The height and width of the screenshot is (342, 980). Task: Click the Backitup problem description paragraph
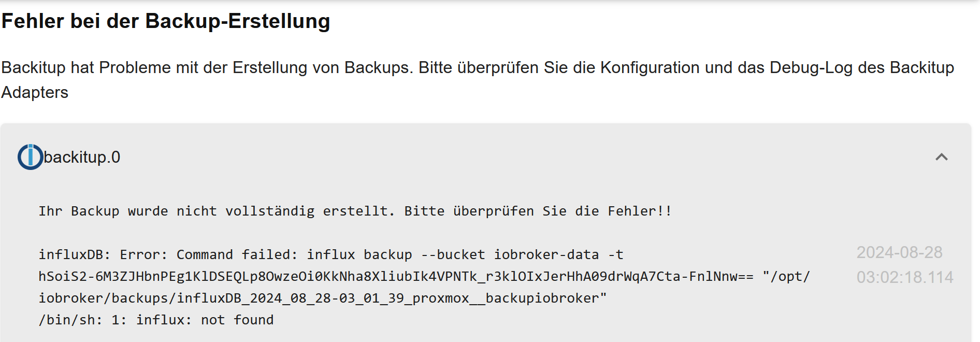pos(478,80)
